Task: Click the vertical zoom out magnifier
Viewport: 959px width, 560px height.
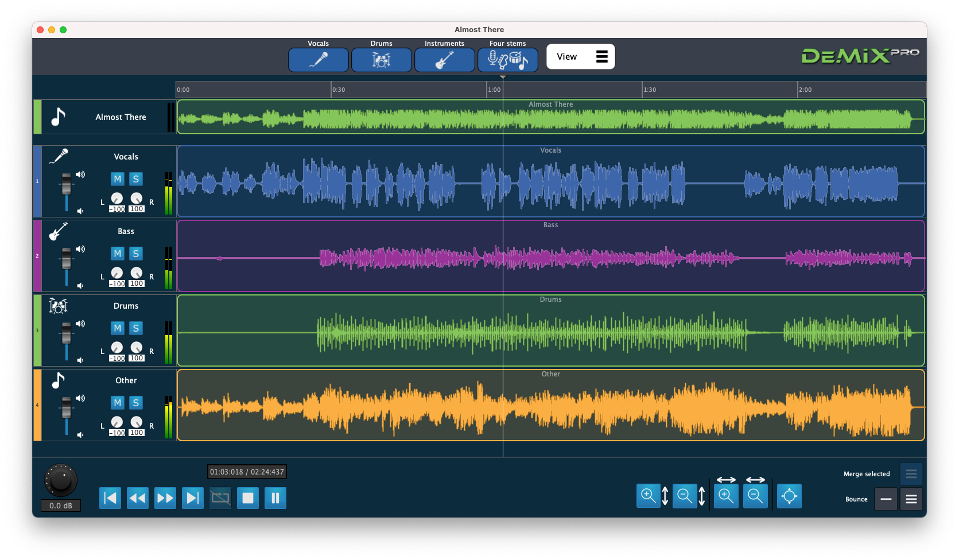Action: click(685, 496)
